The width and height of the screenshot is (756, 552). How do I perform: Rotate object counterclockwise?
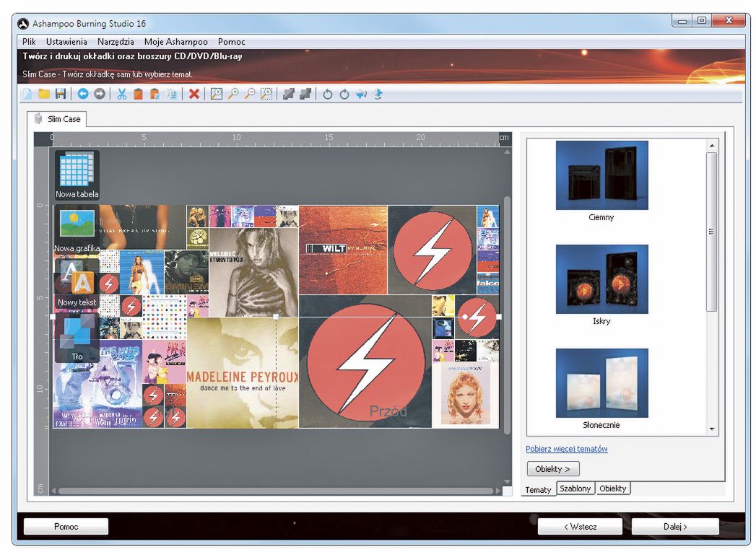click(x=327, y=94)
